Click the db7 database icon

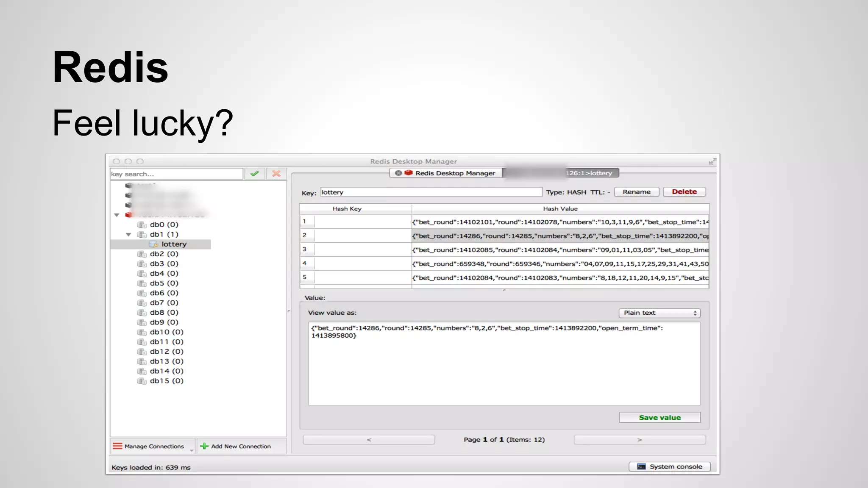(142, 302)
